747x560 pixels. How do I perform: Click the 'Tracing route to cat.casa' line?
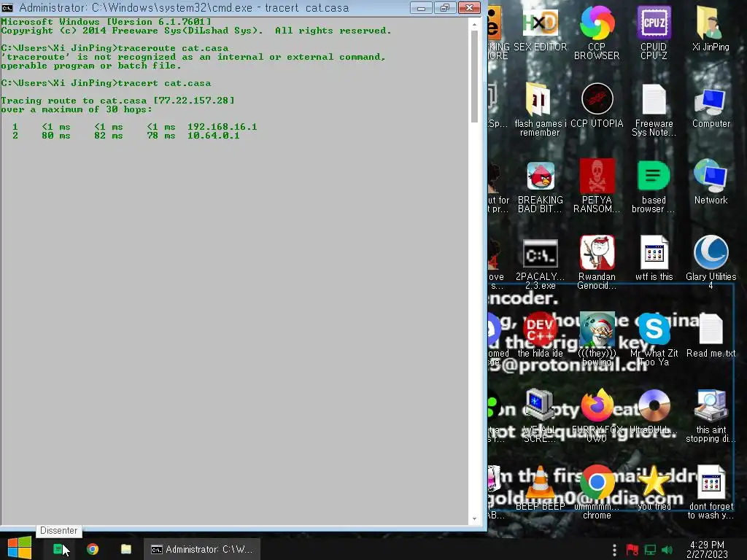tap(117, 101)
